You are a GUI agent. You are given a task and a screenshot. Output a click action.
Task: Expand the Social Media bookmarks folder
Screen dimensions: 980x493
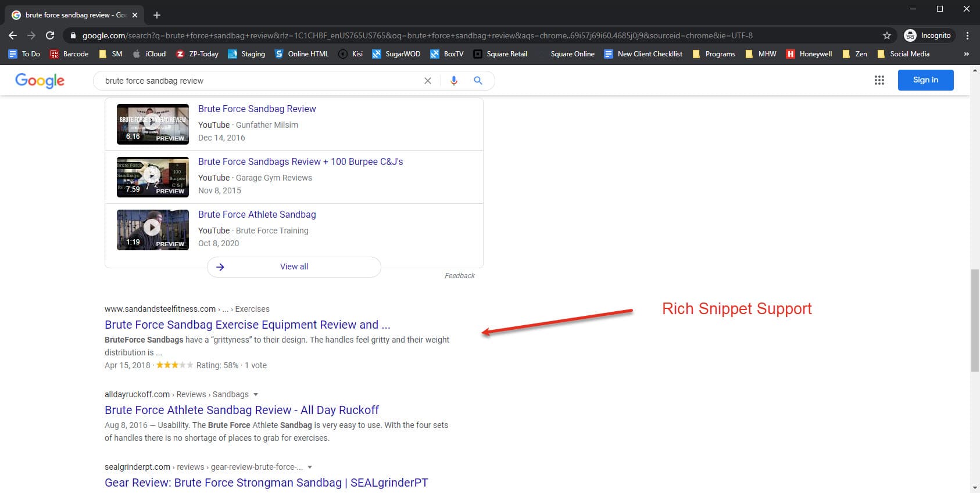[904, 54]
